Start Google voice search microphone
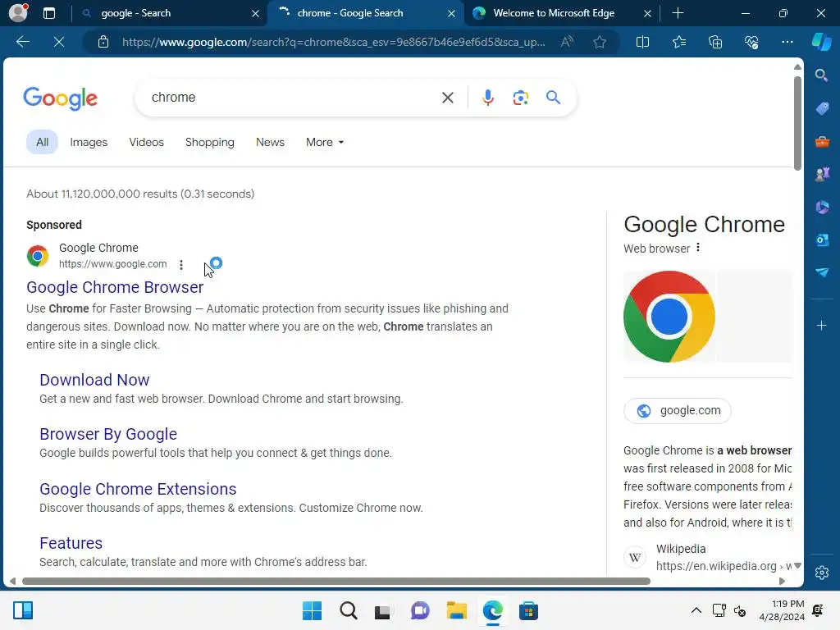840x630 pixels. coord(487,98)
